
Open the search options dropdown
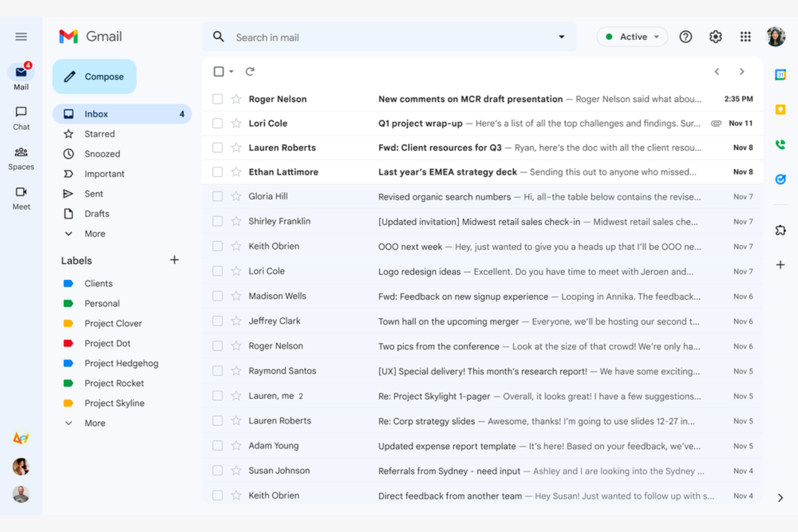tap(562, 37)
